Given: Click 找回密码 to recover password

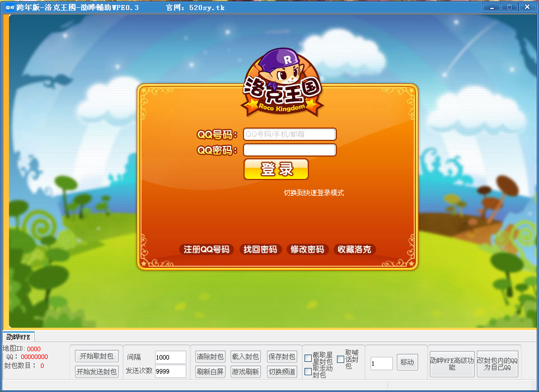Looking at the screenshot, I should click(260, 249).
